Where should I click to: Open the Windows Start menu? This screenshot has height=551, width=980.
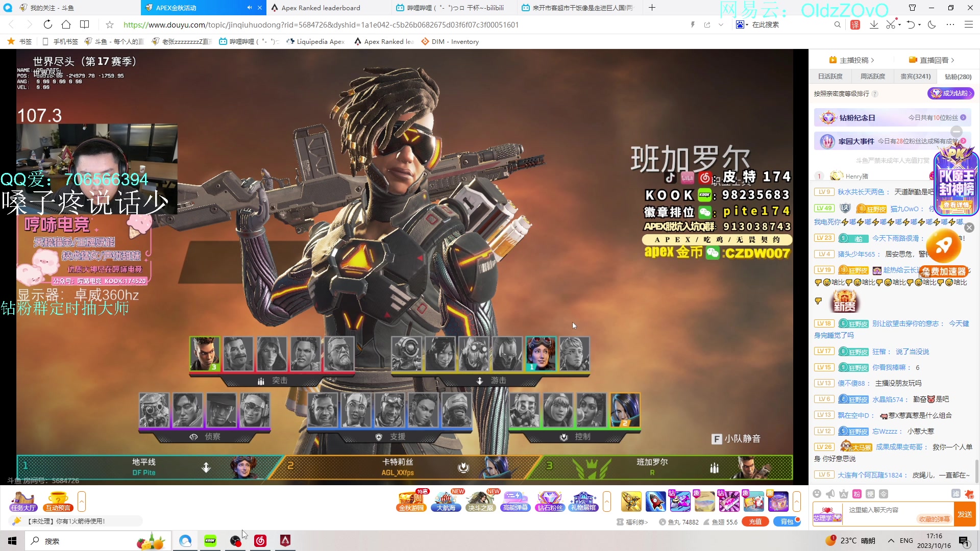(12, 541)
